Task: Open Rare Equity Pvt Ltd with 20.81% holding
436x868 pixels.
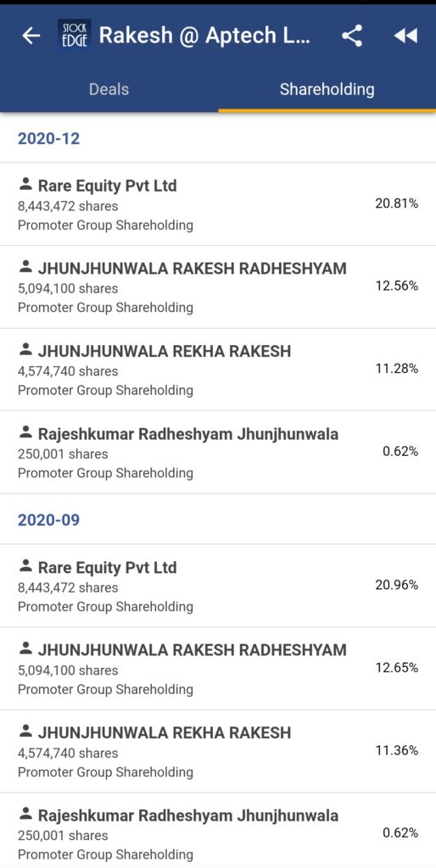Action: point(218,204)
